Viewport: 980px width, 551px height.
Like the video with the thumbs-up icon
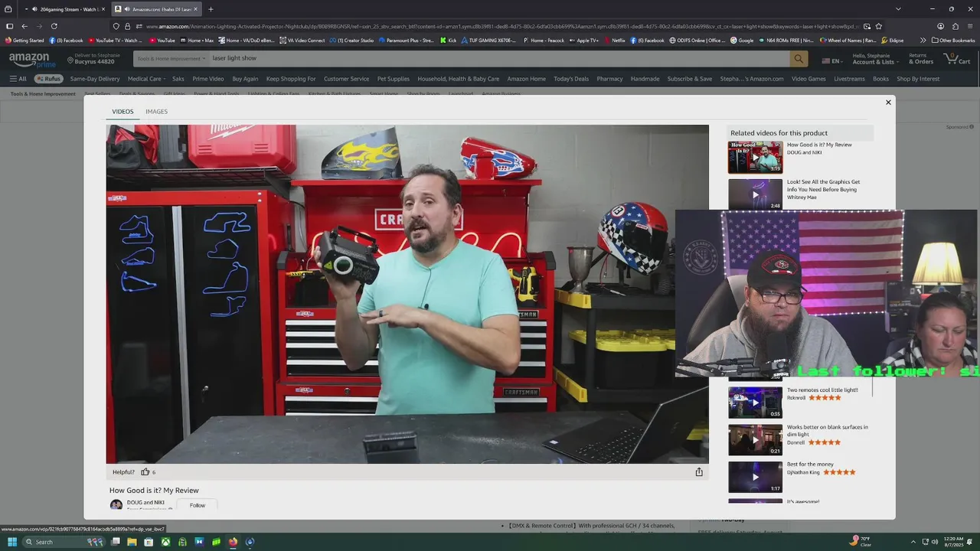point(145,472)
